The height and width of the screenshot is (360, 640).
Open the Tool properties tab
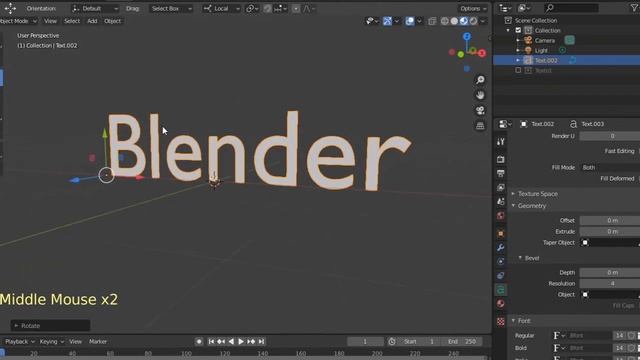500,142
